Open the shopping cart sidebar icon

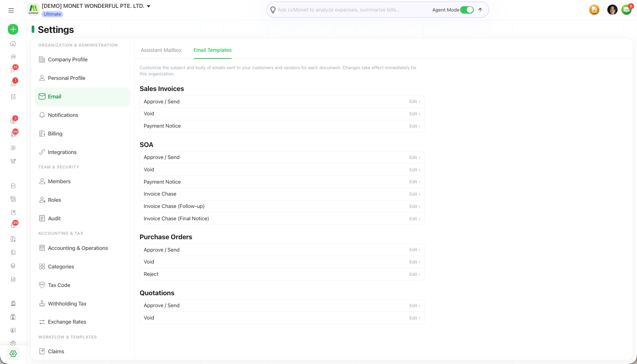[x=13, y=161]
